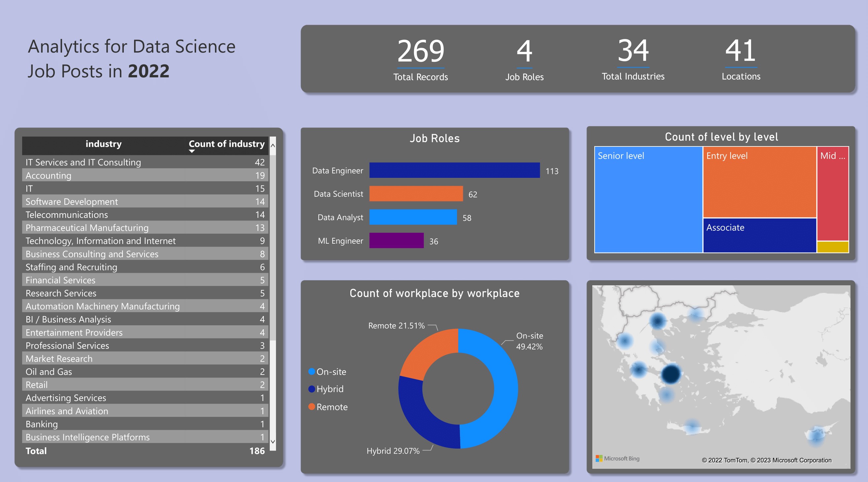Screen dimensions: 868x482
Task: Click On-site legend marker in workplace chart
Action: (311, 371)
